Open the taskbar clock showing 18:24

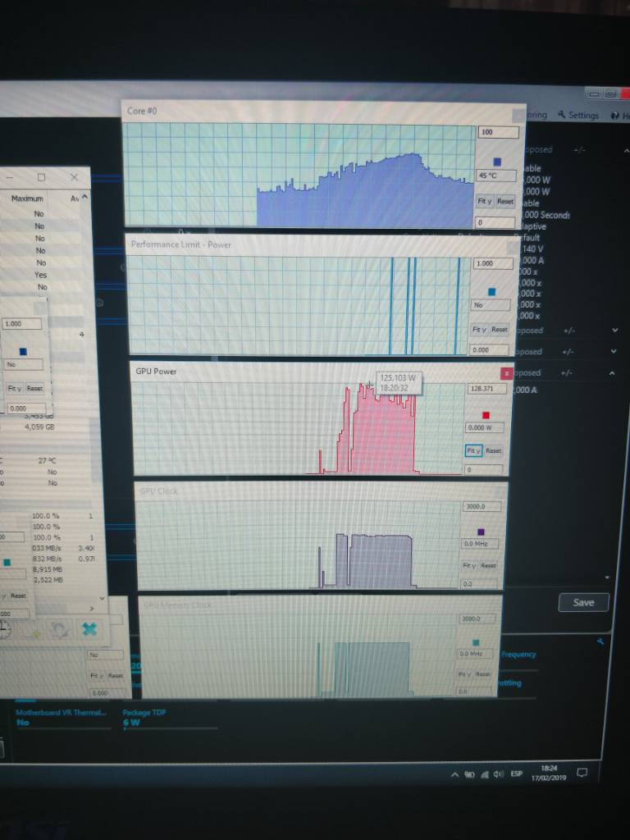(549, 773)
